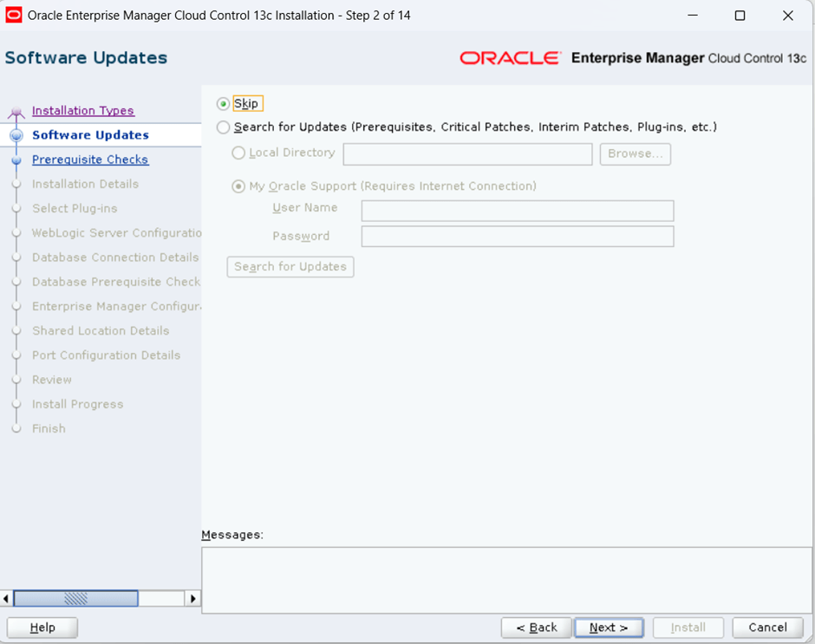Click the Installation Types step marker icon
815x644 pixels.
[16, 112]
